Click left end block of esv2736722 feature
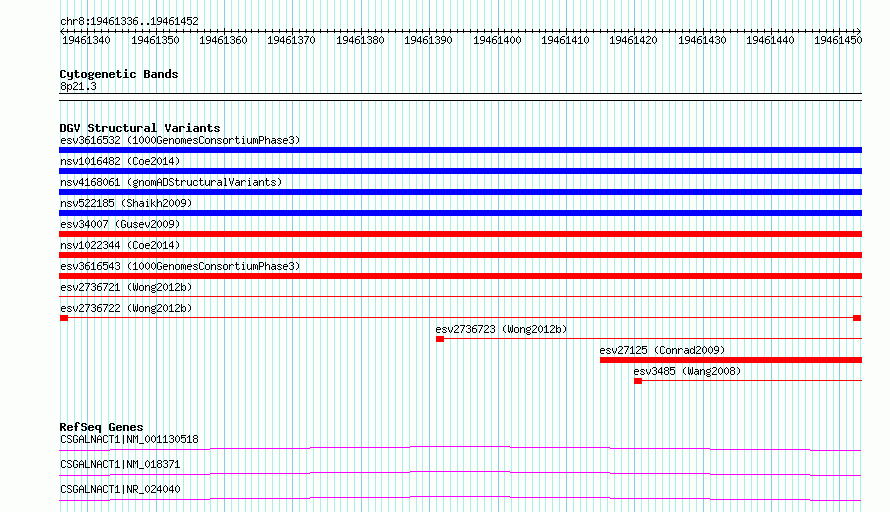This screenshot has width=890, height=512. click(64, 318)
